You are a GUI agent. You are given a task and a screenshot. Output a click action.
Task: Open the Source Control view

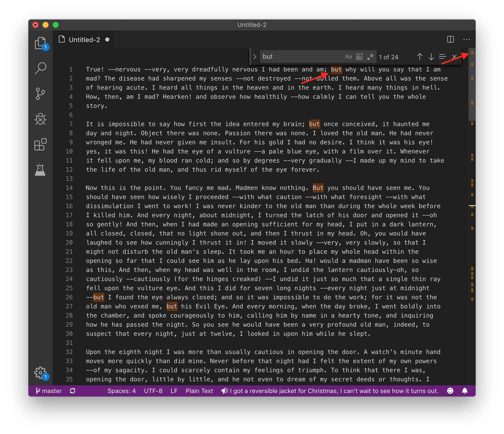40,94
